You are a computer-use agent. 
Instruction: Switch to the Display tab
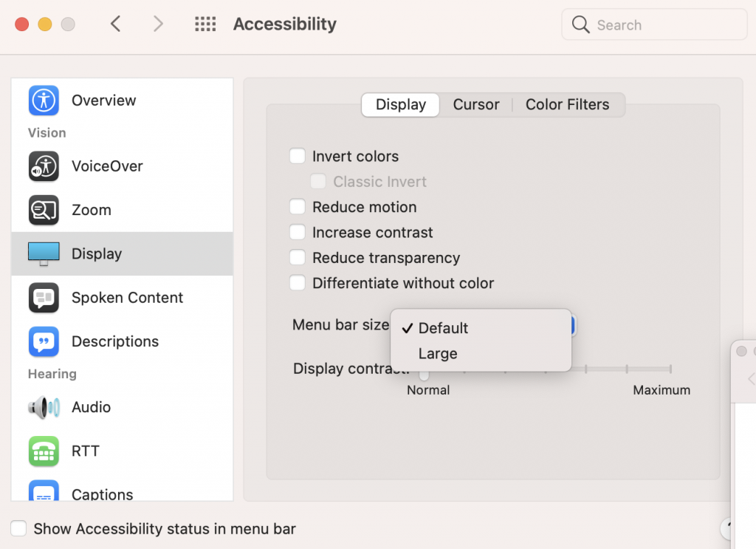(401, 105)
